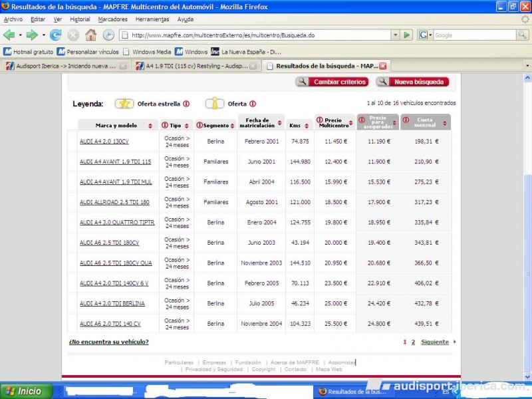532x399 pixels.
Task: Open the Forward button history dropdown arrow
Action: [44, 35]
